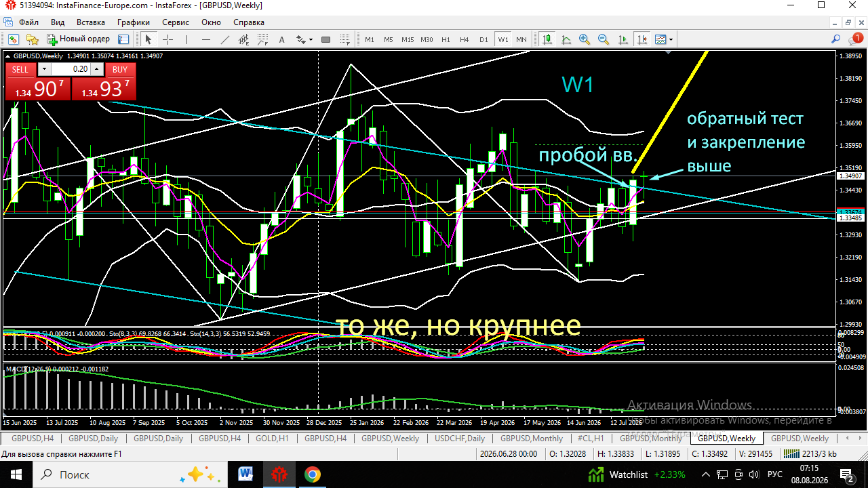Toggle the W1 timeframe button

(x=502, y=39)
